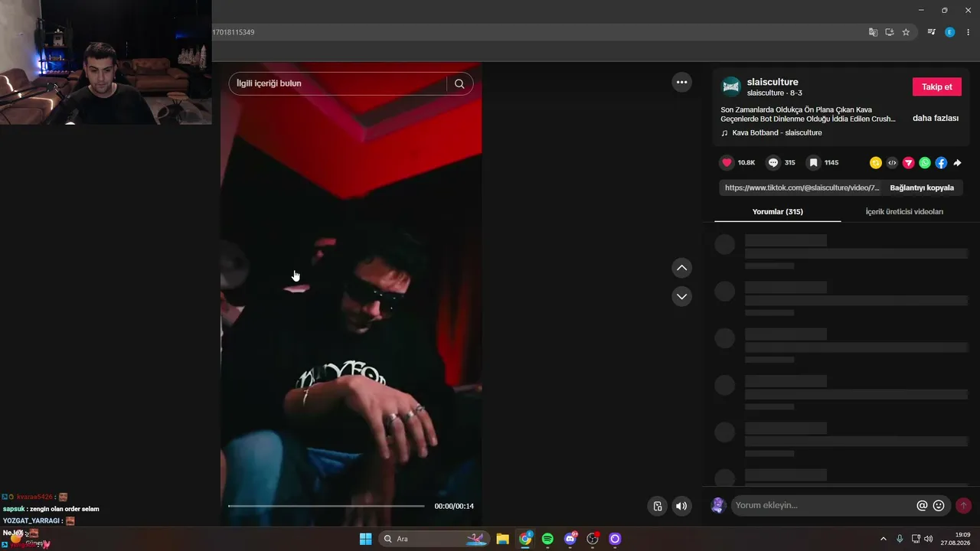Share the video to WhatsApp
The height and width of the screenshot is (551, 980).
(925, 163)
